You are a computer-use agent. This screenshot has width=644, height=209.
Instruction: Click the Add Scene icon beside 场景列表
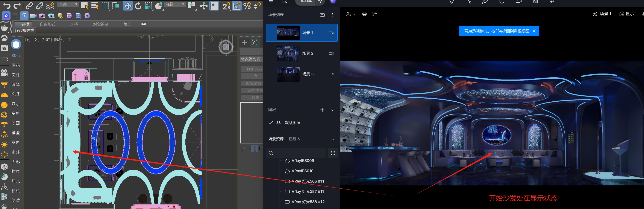(x=322, y=15)
